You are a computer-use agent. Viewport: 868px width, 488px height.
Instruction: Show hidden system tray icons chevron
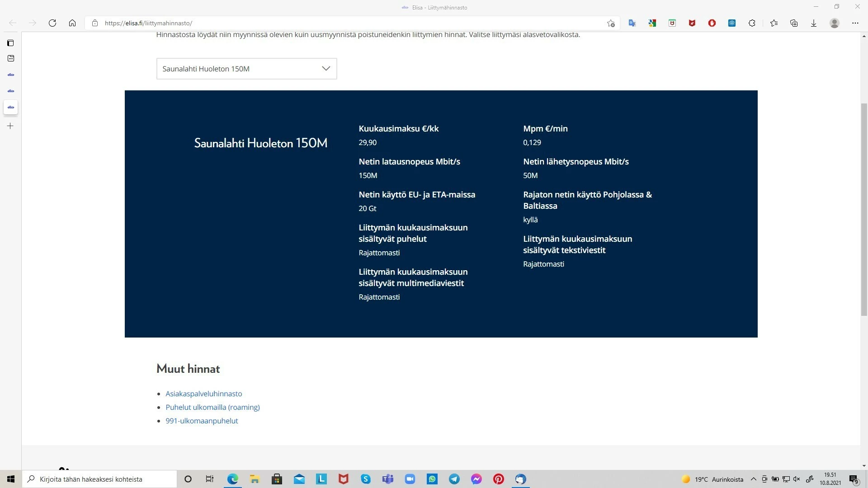click(753, 479)
